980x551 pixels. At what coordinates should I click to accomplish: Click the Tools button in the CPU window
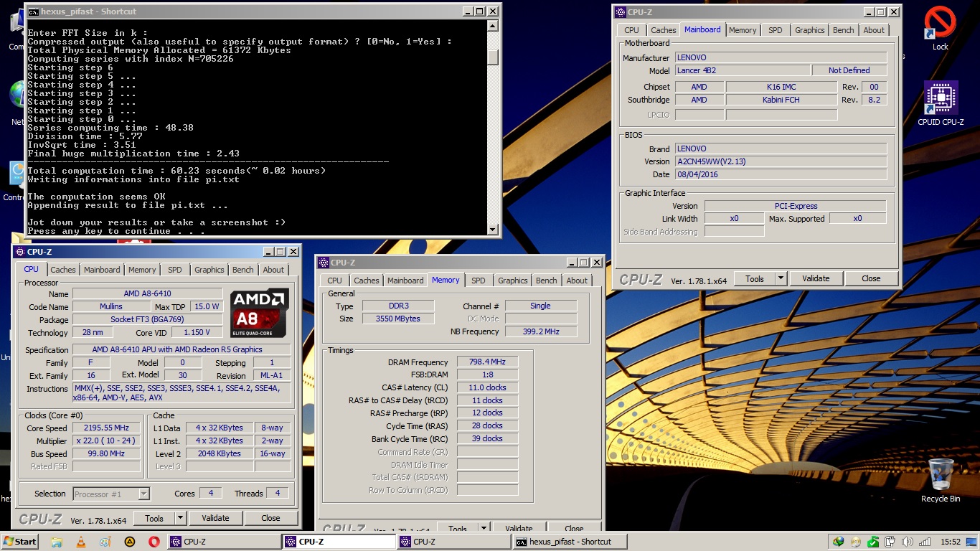(x=154, y=518)
